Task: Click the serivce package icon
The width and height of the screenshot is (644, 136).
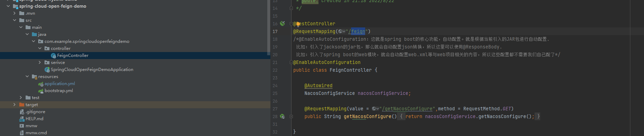Action: click(x=47, y=63)
